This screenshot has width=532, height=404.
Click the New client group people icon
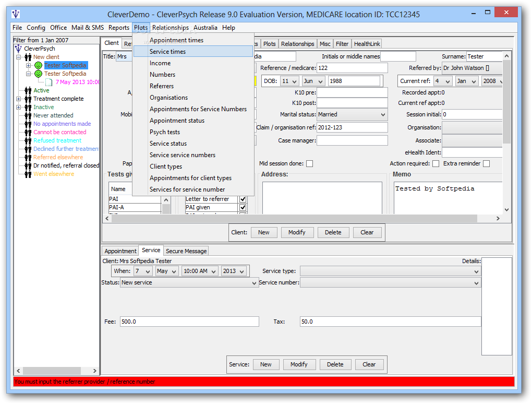coord(28,57)
